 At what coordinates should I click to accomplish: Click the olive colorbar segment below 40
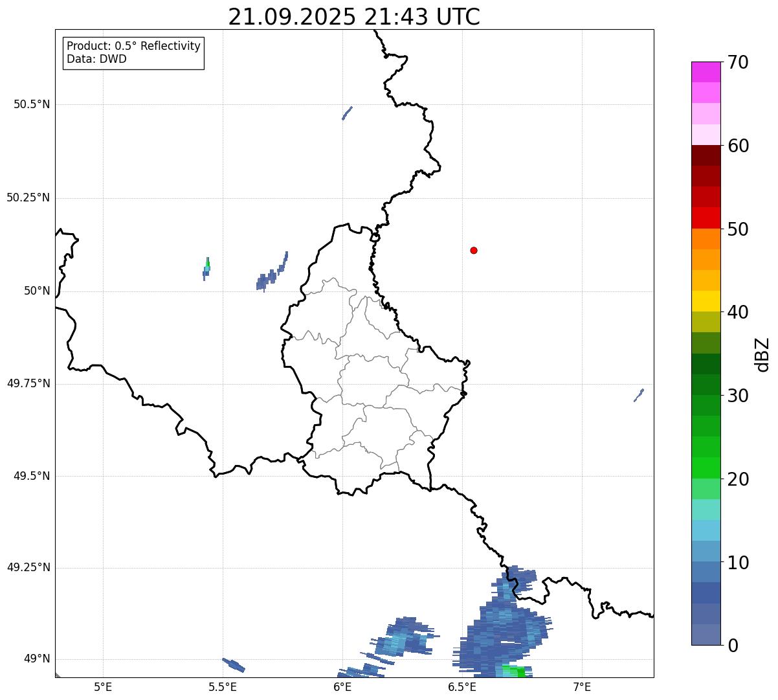click(706, 322)
